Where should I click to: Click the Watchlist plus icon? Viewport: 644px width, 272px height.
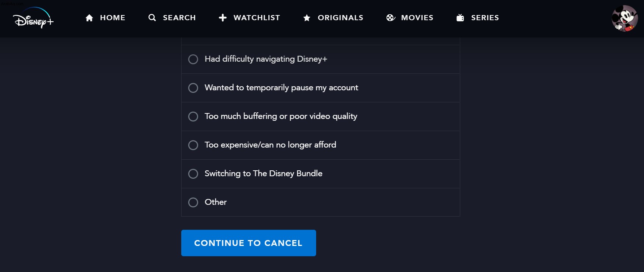(x=223, y=18)
